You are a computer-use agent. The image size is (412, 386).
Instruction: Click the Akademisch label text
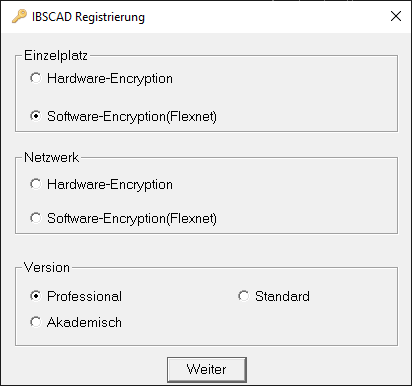(84, 322)
